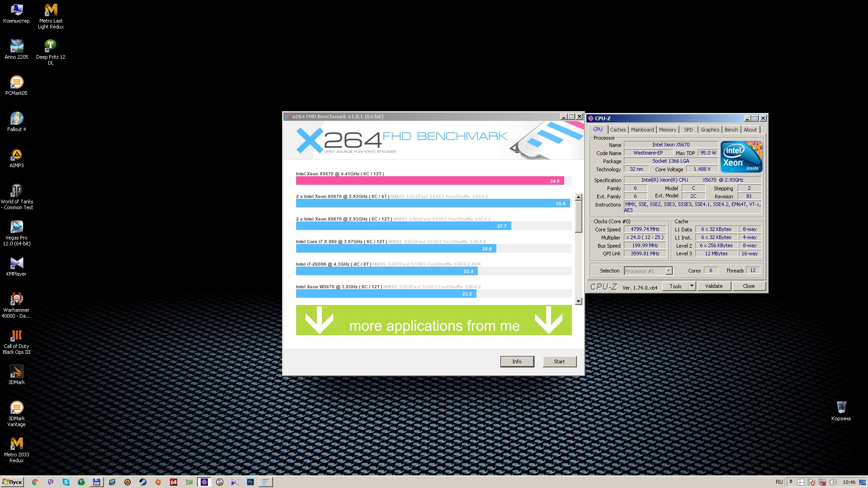868x488 pixels.
Task: Open Google Chrome in the taskbar
Action: pos(35,482)
